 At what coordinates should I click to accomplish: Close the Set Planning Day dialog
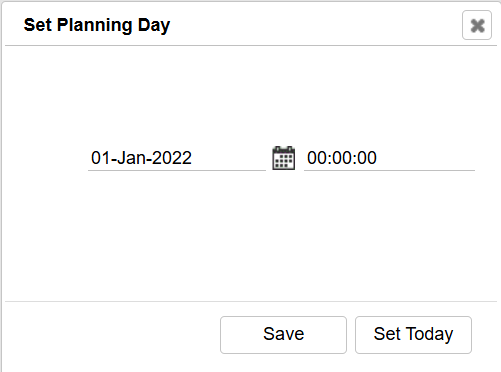[x=477, y=25]
